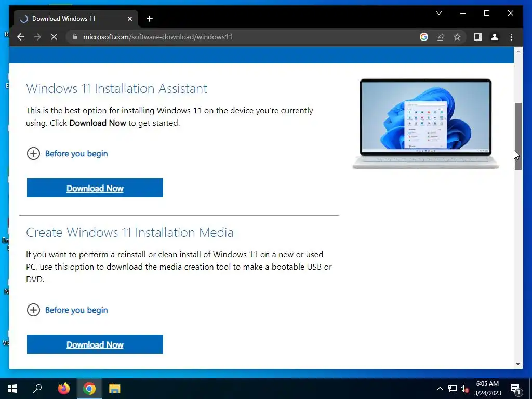Open the Chrome profile avatar
532x399 pixels.
click(495, 37)
